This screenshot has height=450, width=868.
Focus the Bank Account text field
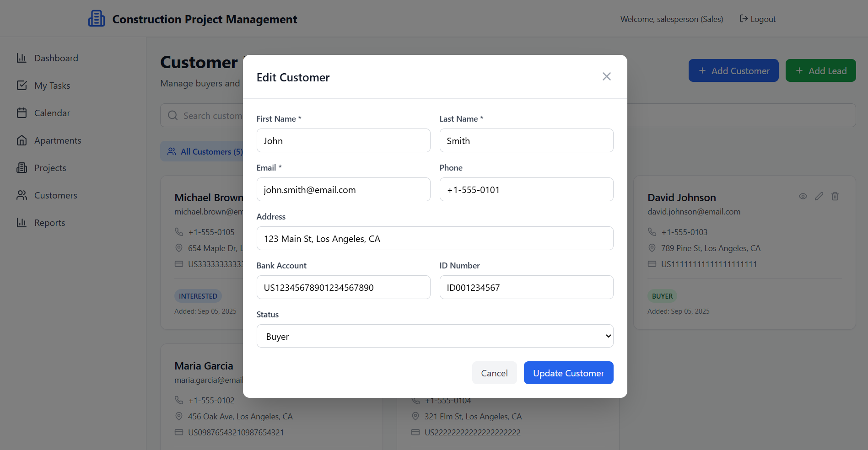pos(343,288)
